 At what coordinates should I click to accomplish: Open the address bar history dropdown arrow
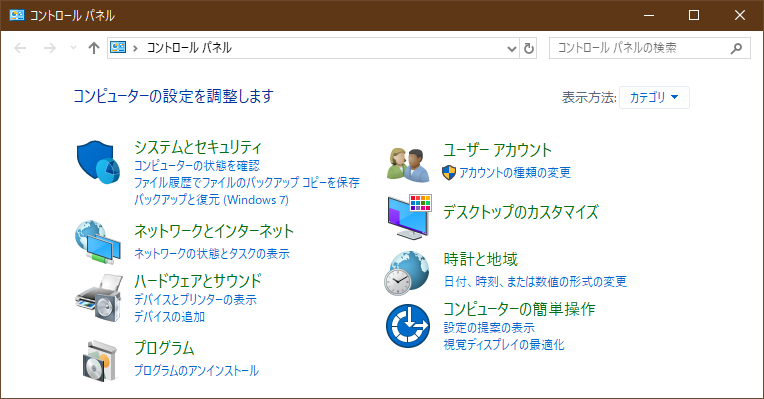point(512,48)
